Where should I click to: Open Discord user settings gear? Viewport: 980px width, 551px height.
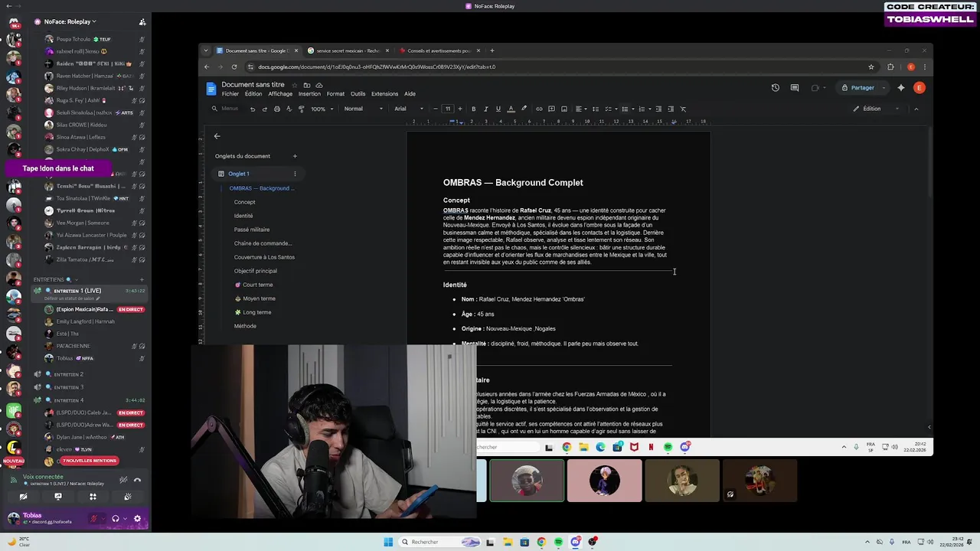coord(137,518)
